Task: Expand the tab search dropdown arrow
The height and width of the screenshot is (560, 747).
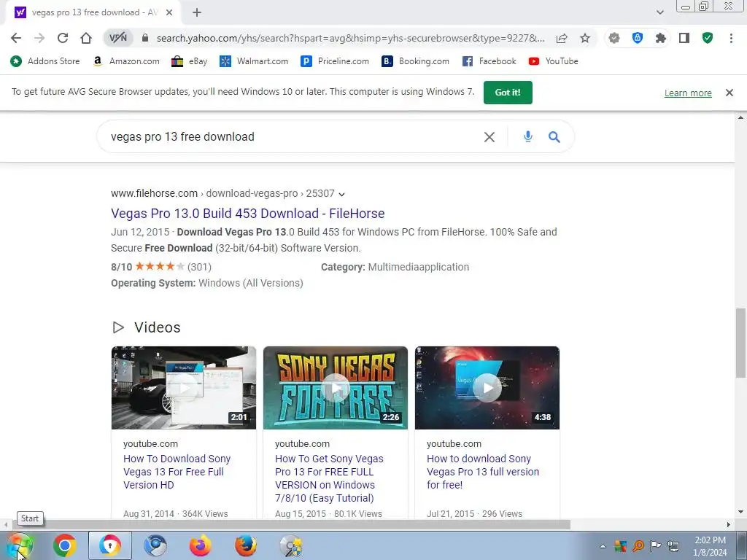Action: coord(659,12)
